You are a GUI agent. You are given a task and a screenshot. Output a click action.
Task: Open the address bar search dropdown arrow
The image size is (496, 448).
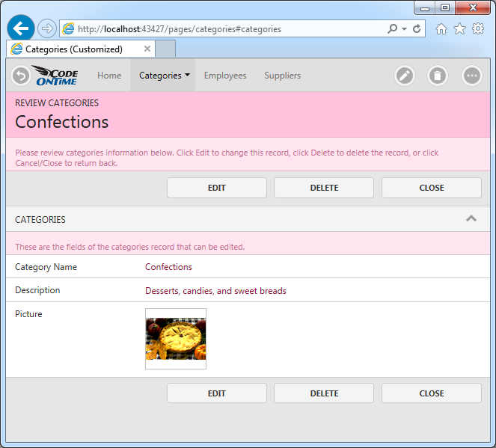point(404,29)
